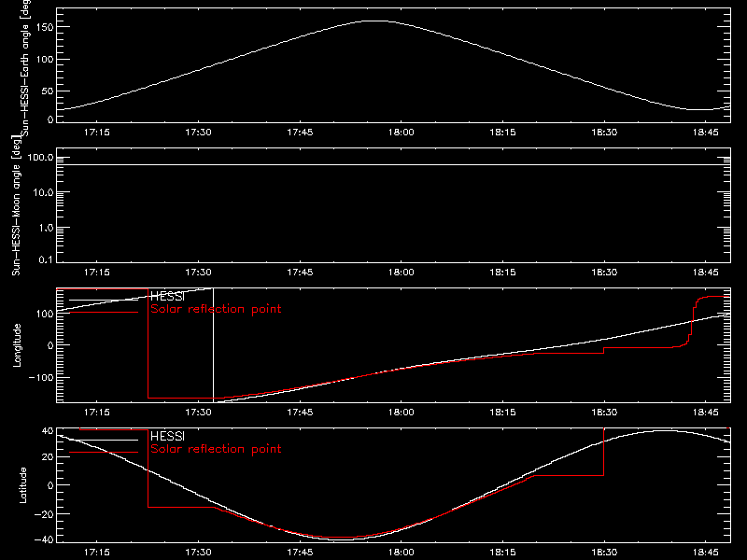Click the 18:15 tick label under Earth angle plot
Viewport: 747px width, 560px height.
coord(502,133)
